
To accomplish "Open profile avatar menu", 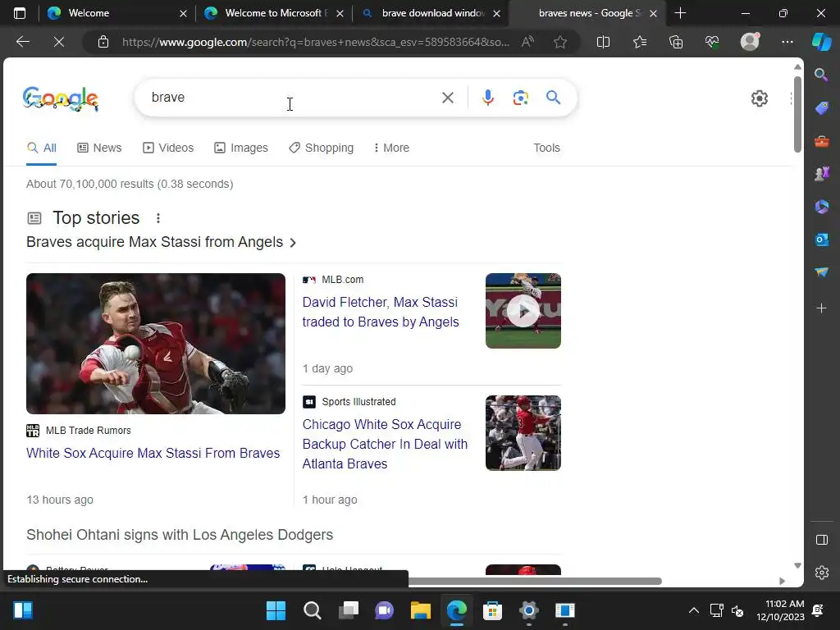I will [x=750, y=42].
